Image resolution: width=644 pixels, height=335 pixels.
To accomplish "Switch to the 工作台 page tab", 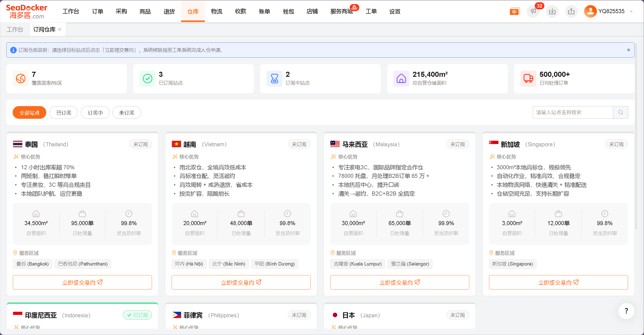I will tap(15, 30).
